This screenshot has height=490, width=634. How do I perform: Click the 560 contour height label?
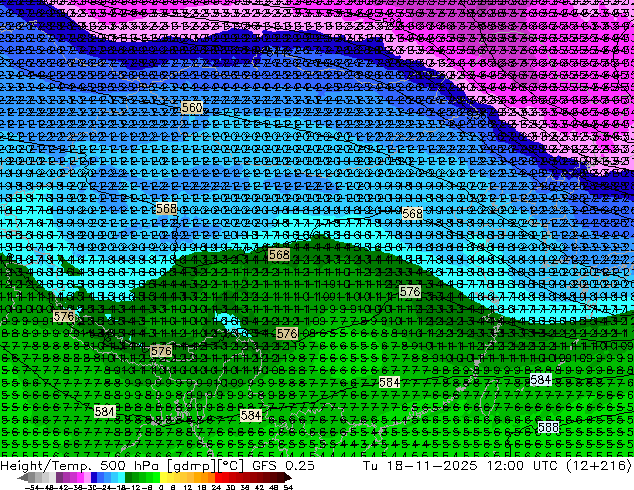pos(192,107)
